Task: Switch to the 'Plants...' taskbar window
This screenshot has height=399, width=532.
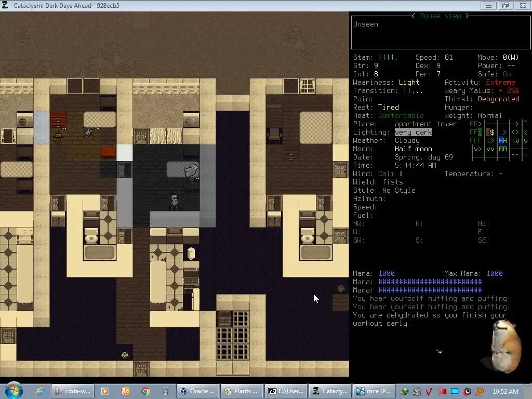Action: coord(241,391)
